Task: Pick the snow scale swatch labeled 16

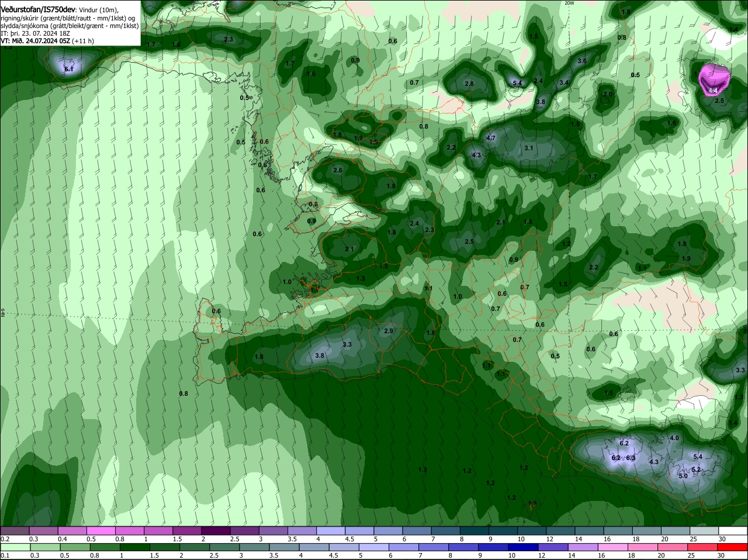Action: tap(617, 531)
